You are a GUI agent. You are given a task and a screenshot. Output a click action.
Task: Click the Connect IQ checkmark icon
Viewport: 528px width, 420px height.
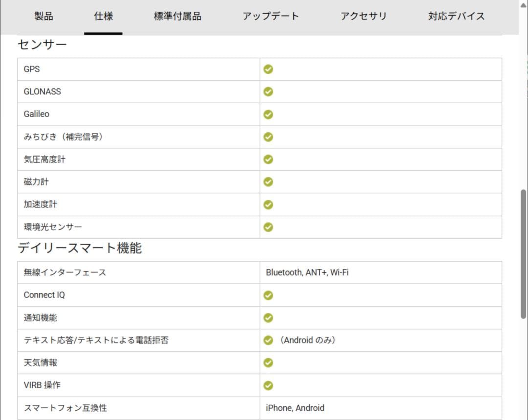[x=268, y=295]
